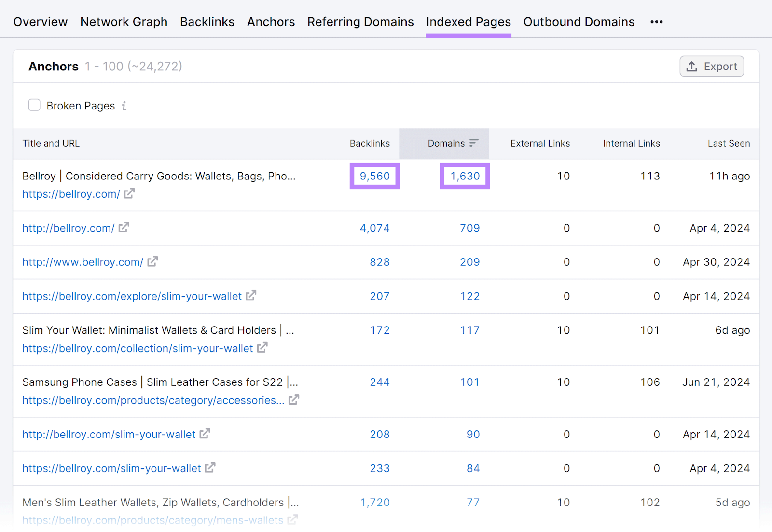The image size is (772, 532).
Task: Switch to Outbound Domains tab
Action: click(x=579, y=22)
